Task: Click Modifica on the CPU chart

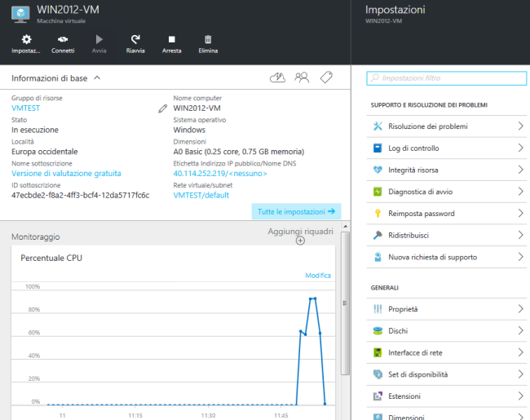Action: pyautogui.click(x=318, y=276)
